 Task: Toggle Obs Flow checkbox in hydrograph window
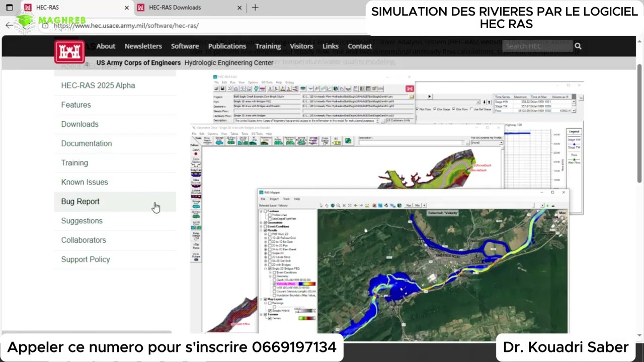454,109
